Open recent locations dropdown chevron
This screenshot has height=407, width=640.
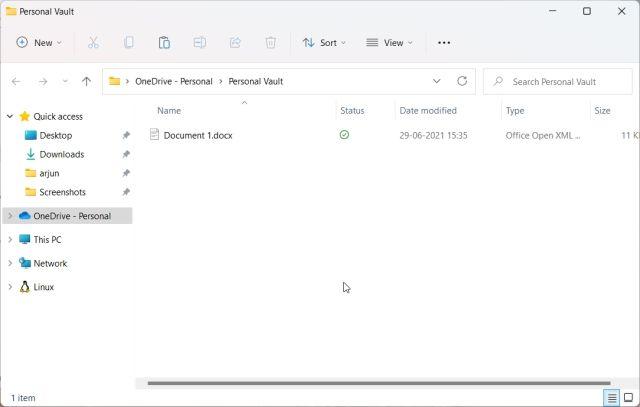pos(65,81)
